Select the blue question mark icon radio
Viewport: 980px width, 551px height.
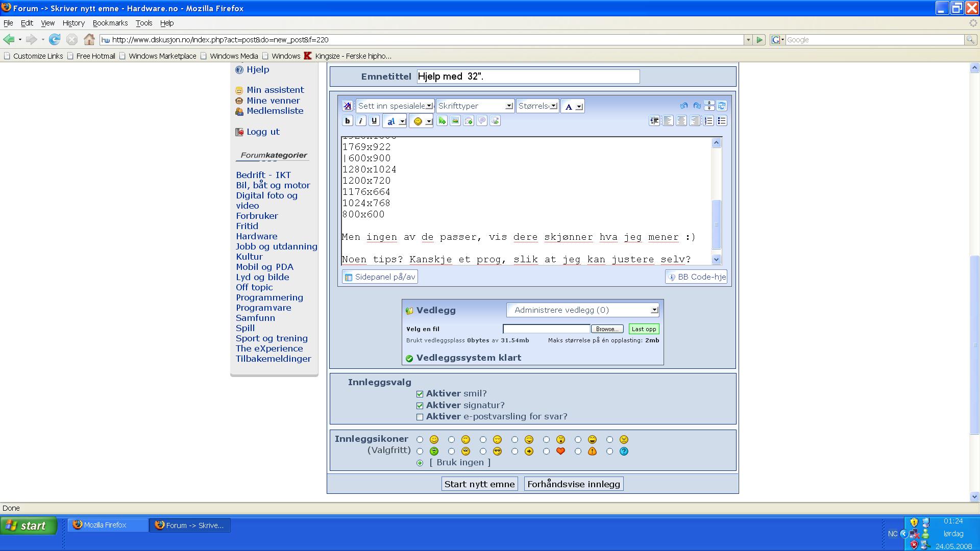click(x=609, y=451)
